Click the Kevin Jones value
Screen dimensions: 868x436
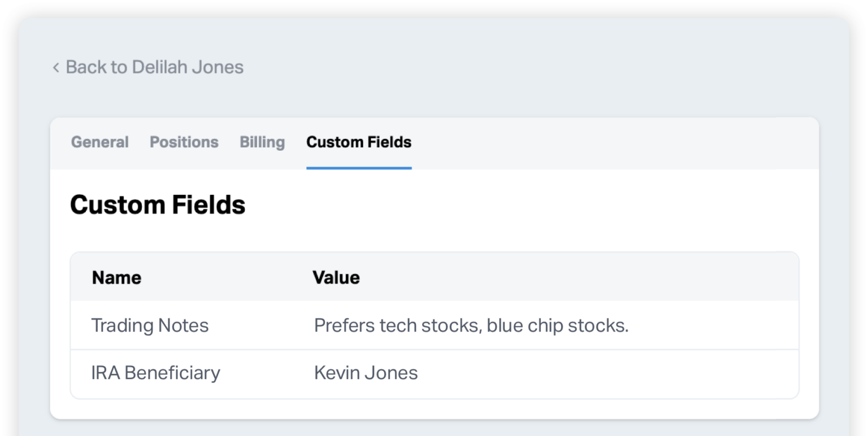tap(366, 373)
